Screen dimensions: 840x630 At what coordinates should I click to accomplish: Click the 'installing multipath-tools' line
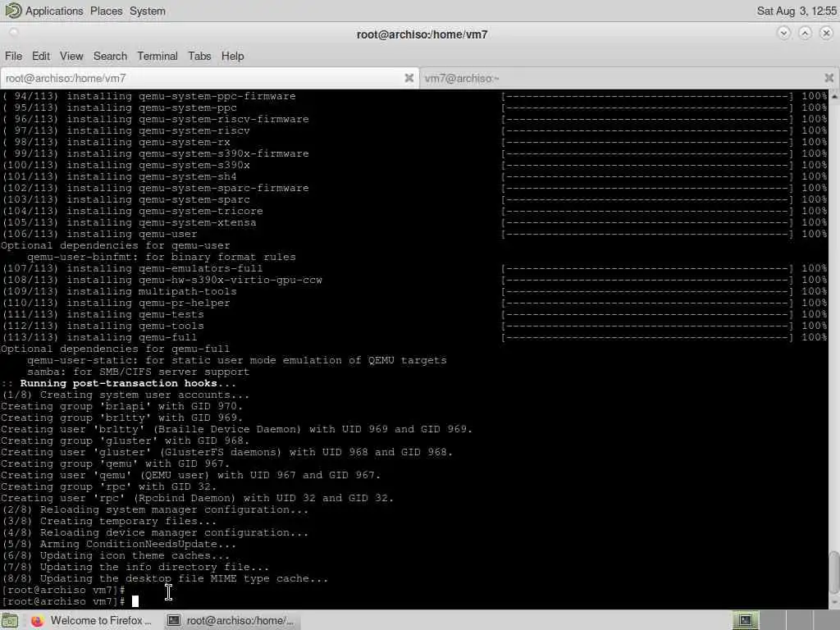click(x=120, y=291)
